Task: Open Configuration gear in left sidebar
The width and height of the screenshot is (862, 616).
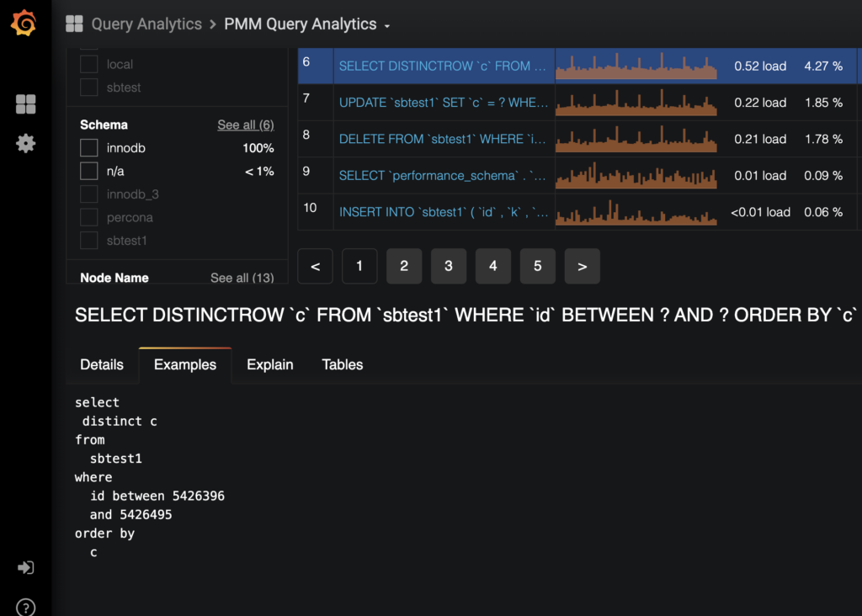Action: pyautogui.click(x=25, y=143)
